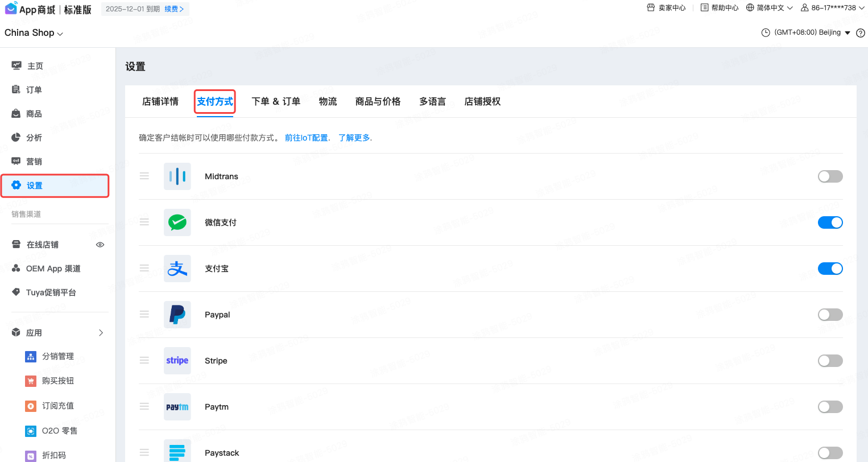The image size is (868, 462).
Task: Open the 卖家中心 link
Action: pyautogui.click(x=667, y=8)
